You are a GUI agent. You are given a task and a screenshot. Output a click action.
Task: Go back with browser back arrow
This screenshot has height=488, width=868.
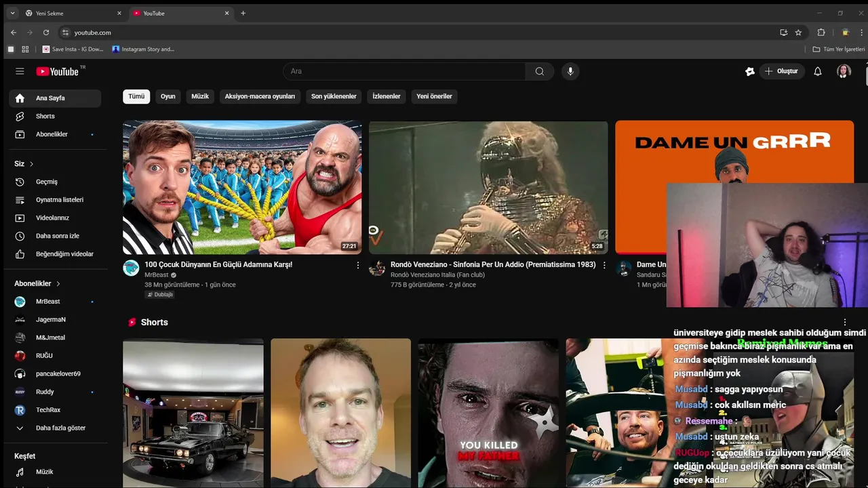14,33
